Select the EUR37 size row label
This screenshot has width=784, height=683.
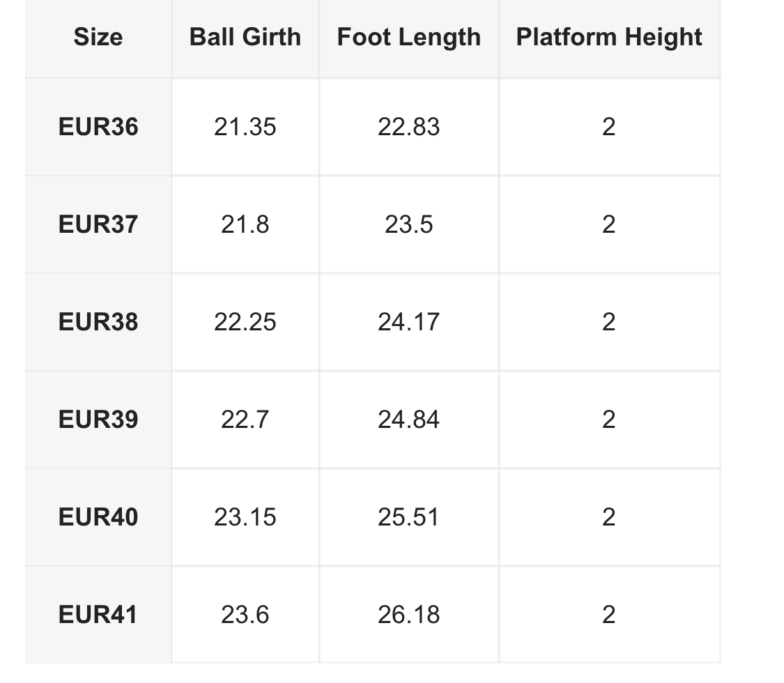[98, 224]
